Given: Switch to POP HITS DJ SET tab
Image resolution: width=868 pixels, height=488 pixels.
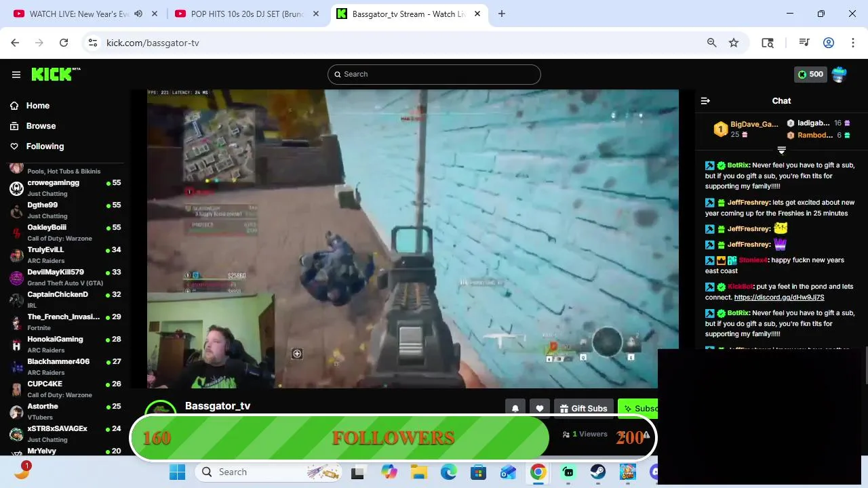Looking at the screenshot, I should tap(247, 14).
